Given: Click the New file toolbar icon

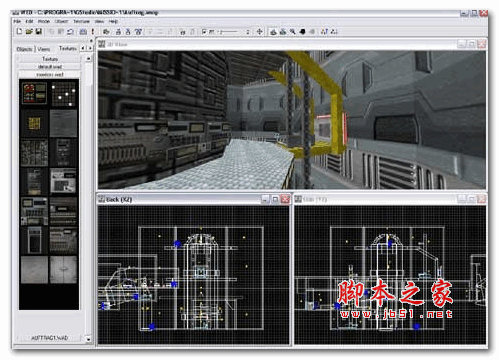Looking at the screenshot, I should click(20, 31).
